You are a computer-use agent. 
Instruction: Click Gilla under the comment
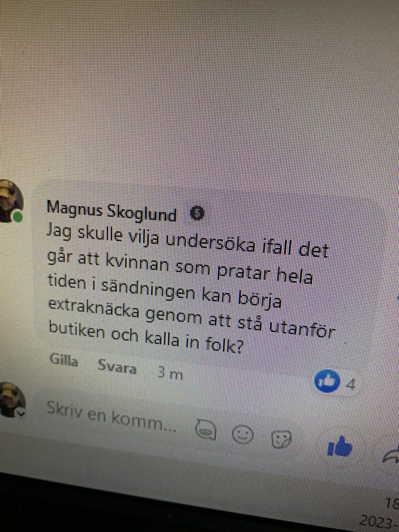64,360
